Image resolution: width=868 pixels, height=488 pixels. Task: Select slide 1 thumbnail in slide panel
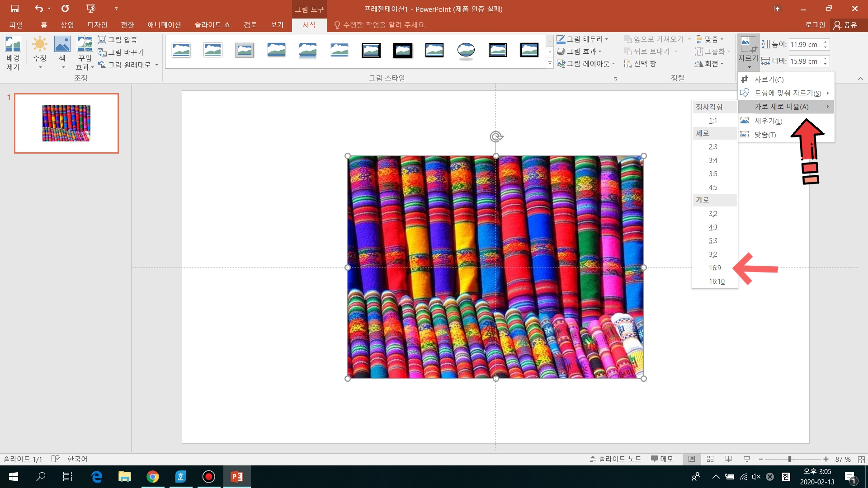pyautogui.click(x=66, y=123)
